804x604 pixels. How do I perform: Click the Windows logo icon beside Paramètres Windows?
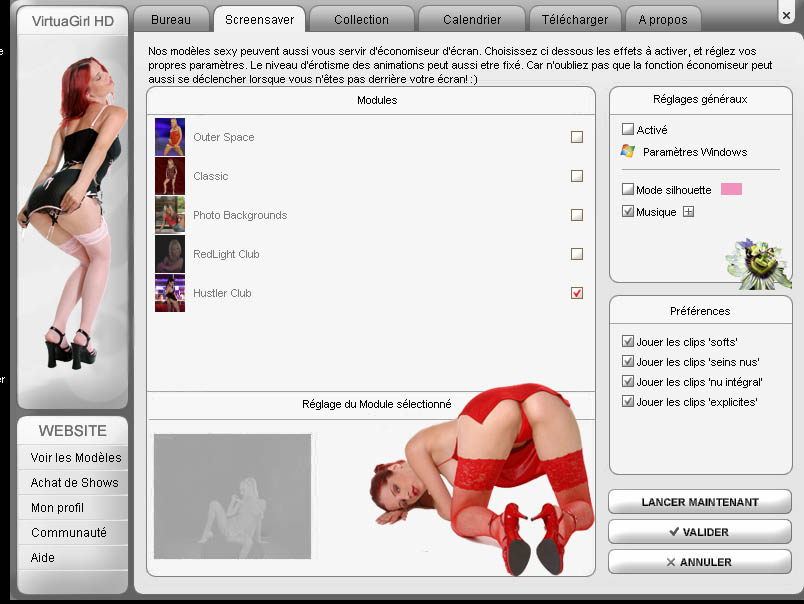click(628, 152)
